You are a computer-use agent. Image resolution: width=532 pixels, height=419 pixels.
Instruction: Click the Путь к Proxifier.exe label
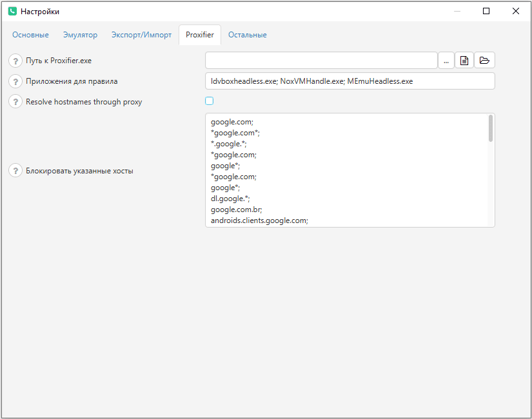[x=59, y=61]
